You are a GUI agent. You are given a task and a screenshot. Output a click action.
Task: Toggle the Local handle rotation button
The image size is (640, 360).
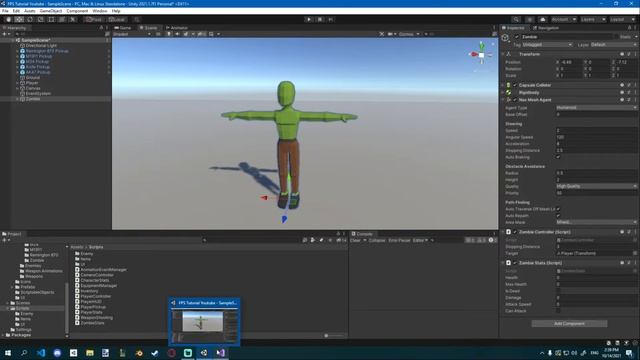tap(117, 19)
